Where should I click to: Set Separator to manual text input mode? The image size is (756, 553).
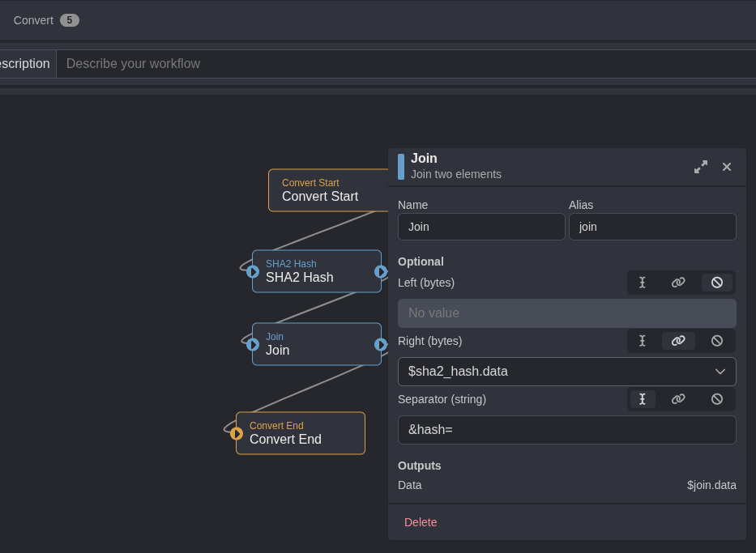(x=643, y=399)
